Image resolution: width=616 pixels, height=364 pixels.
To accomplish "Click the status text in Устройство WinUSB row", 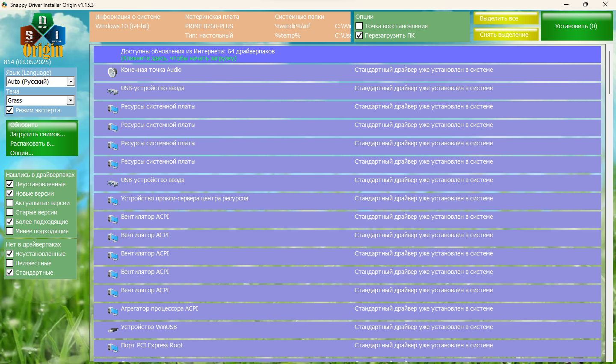I will pos(423,327).
